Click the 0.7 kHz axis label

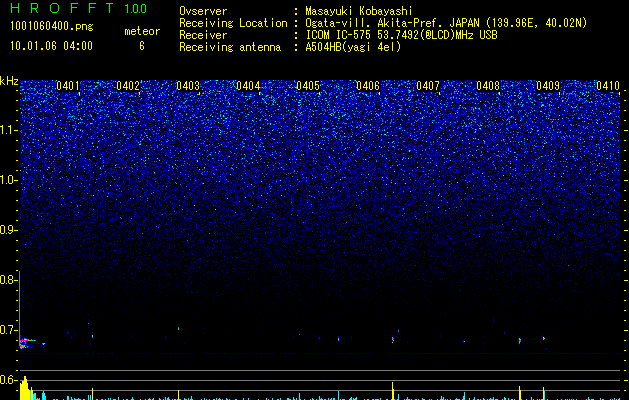click(8, 330)
